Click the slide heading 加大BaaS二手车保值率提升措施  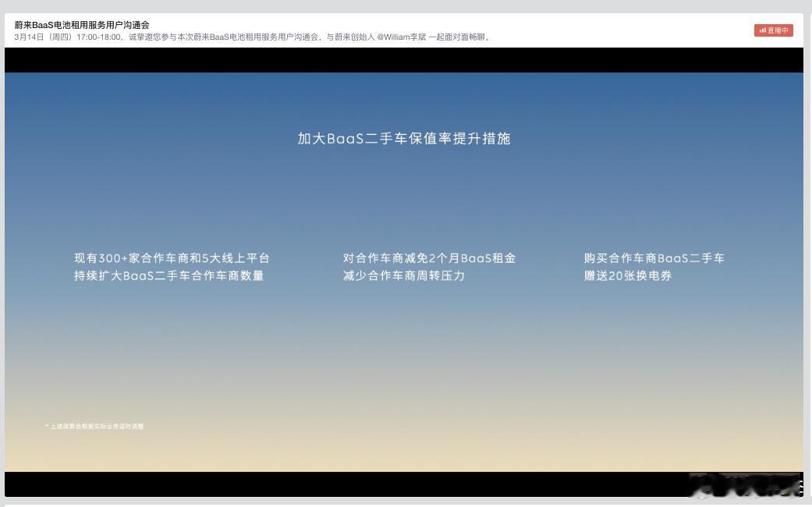(x=404, y=139)
